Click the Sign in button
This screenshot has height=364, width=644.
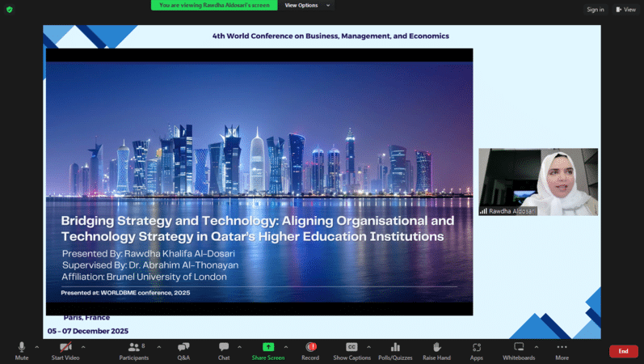coord(595,10)
